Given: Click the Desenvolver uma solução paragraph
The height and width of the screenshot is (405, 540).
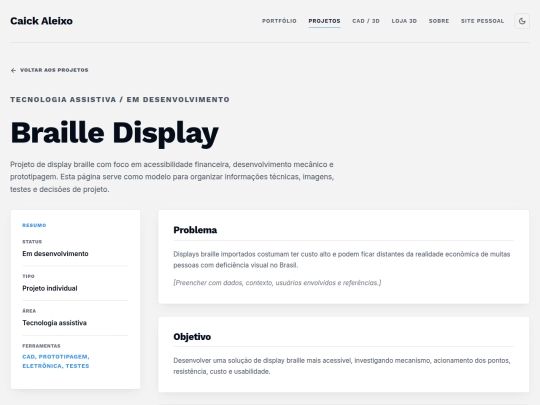Looking at the screenshot, I should click(342, 366).
